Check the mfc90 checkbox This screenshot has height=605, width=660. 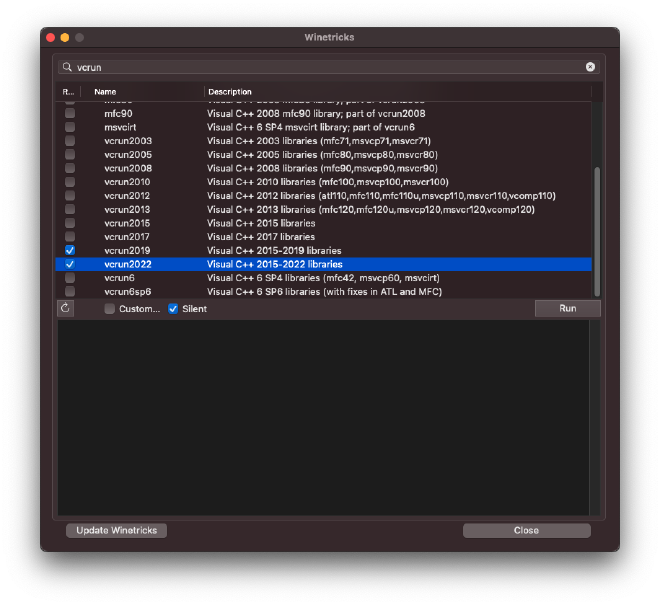tap(70, 113)
